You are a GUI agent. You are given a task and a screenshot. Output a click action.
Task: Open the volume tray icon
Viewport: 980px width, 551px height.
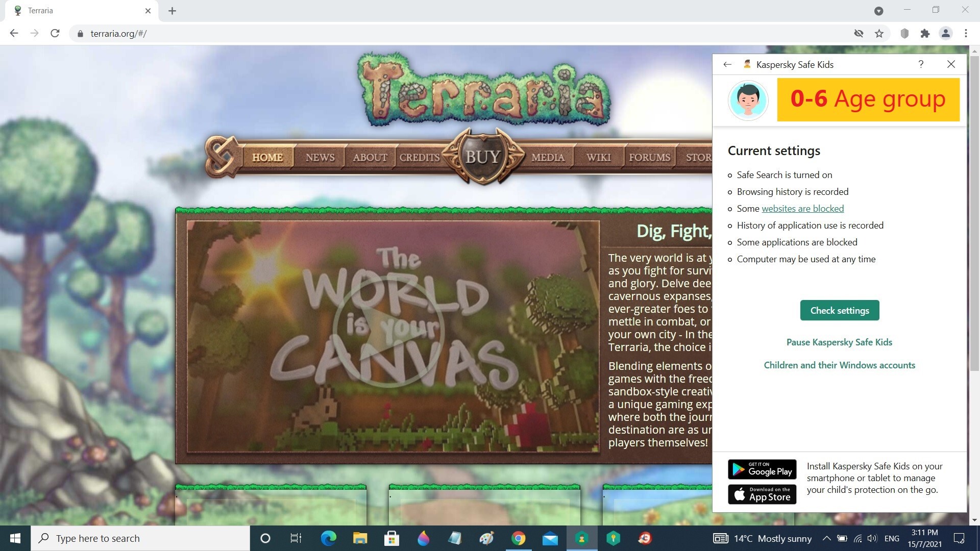(872, 538)
